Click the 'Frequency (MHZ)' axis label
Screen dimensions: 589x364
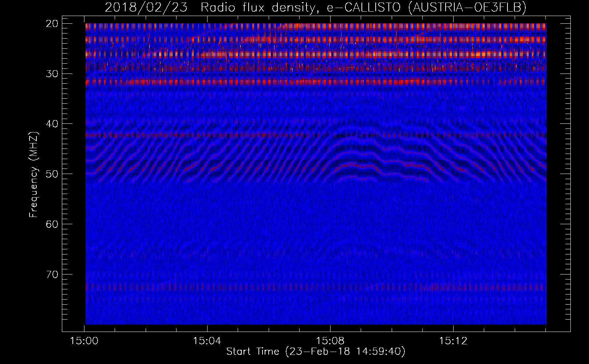click(x=33, y=174)
